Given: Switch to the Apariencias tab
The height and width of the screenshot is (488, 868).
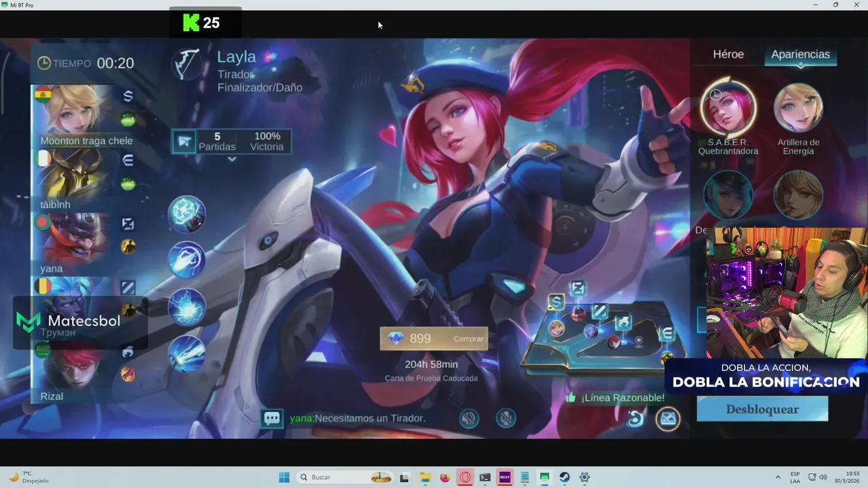Looking at the screenshot, I should click(x=800, y=54).
